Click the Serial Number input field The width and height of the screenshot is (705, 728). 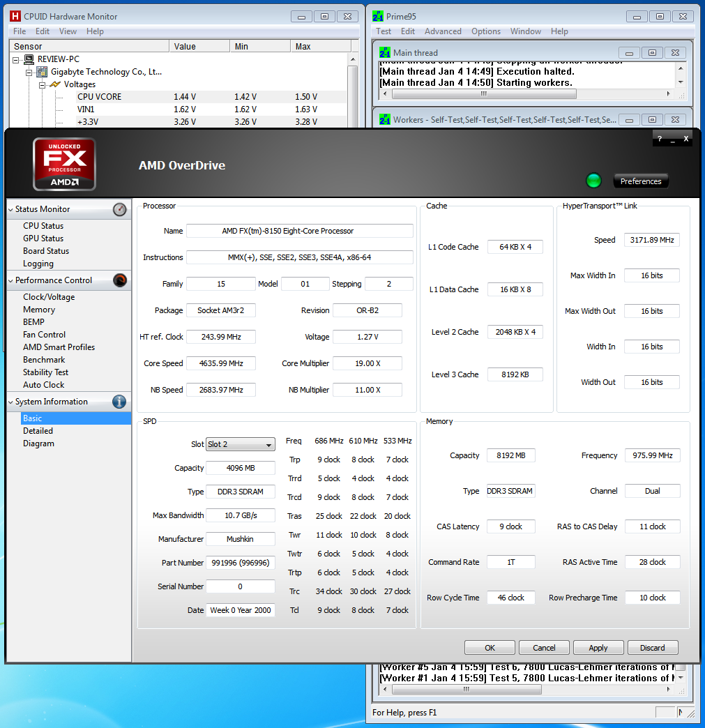click(x=240, y=586)
